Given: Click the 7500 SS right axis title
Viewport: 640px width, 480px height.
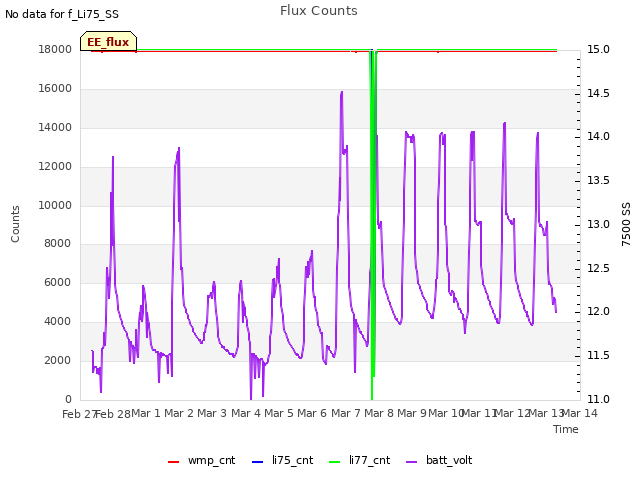Looking at the screenshot, I should pos(626,224).
